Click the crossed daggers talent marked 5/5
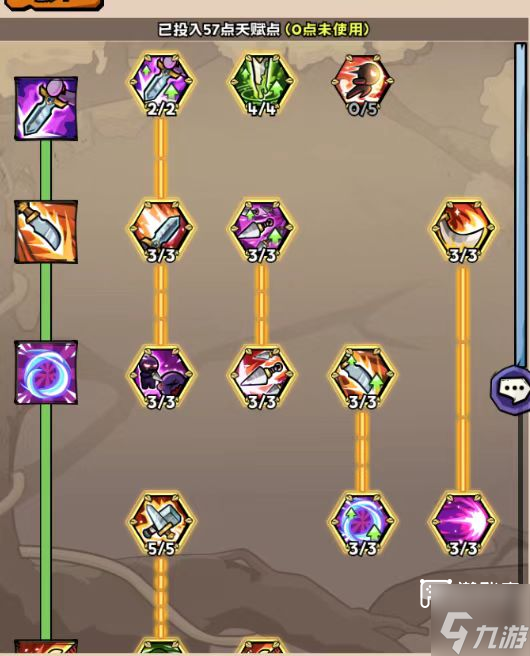 tap(161, 524)
